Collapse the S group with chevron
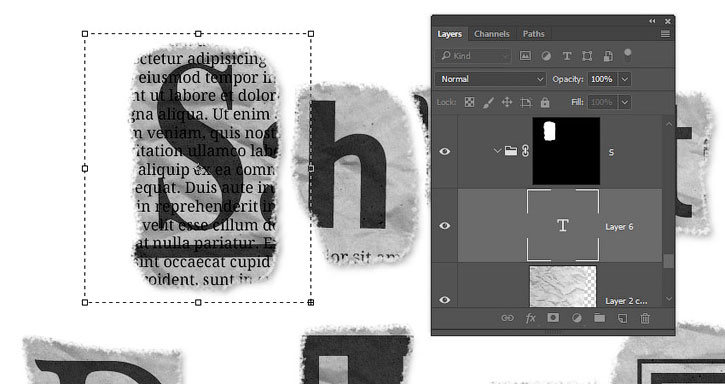The height and width of the screenshot is (384, 725). (498, 151)
